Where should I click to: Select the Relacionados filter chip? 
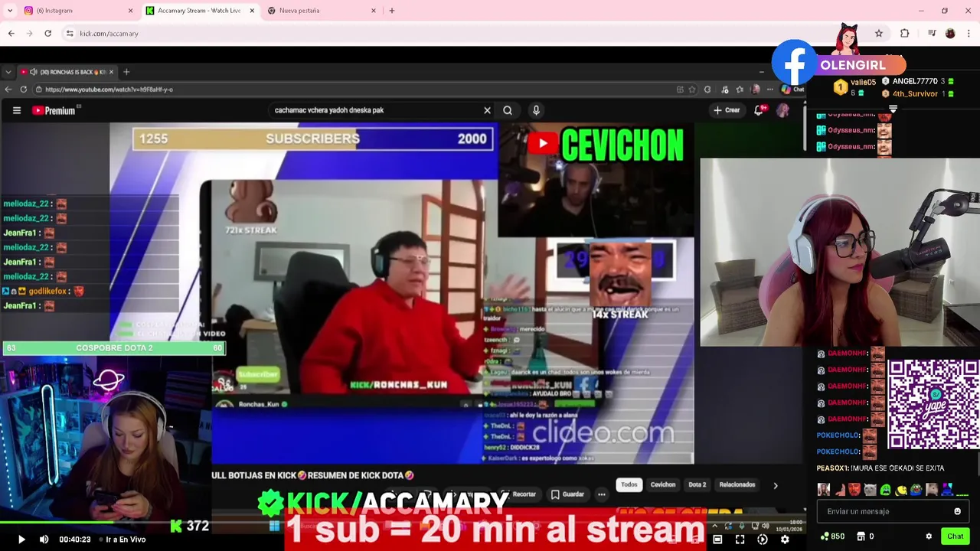pos(737,484)
